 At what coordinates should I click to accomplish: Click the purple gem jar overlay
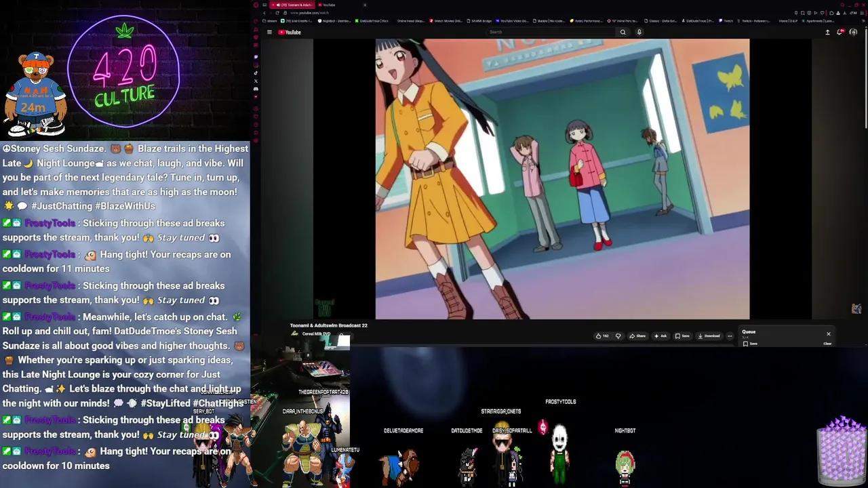(x=842, y=451)
